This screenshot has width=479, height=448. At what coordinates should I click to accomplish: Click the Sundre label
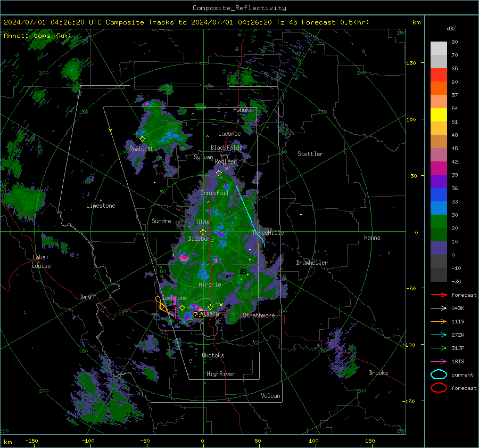161,221
